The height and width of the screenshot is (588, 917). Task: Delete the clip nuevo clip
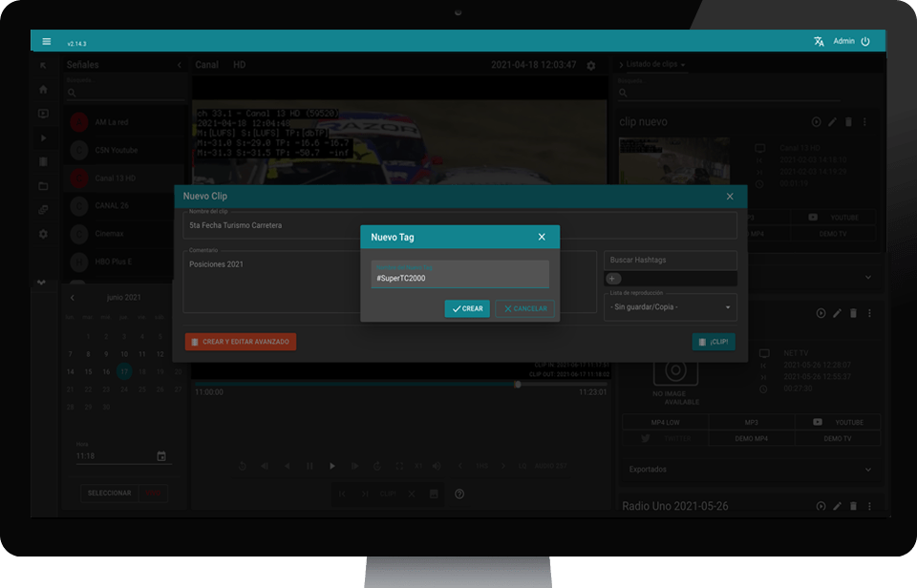[x=848, y=122]
